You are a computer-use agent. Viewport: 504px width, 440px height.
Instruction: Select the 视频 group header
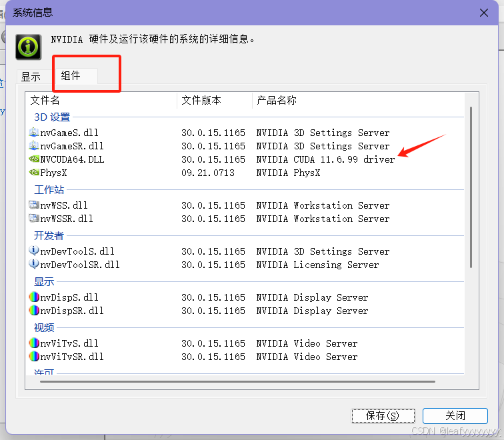tap(44, 327)
